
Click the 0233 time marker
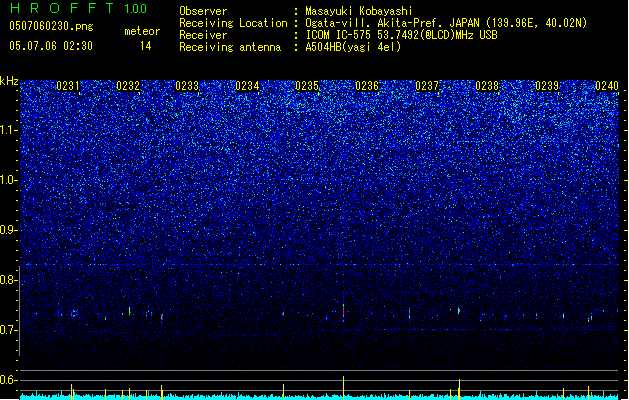click(187, 86)
